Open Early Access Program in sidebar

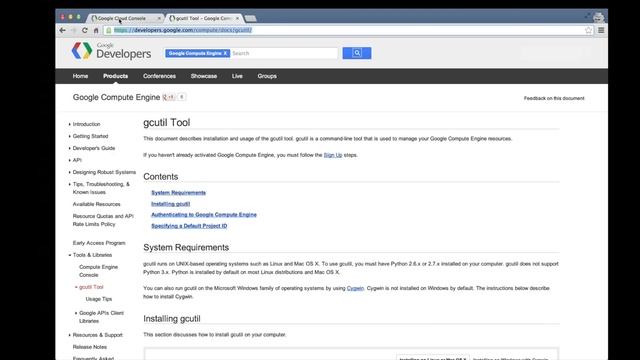coord(99,243)
